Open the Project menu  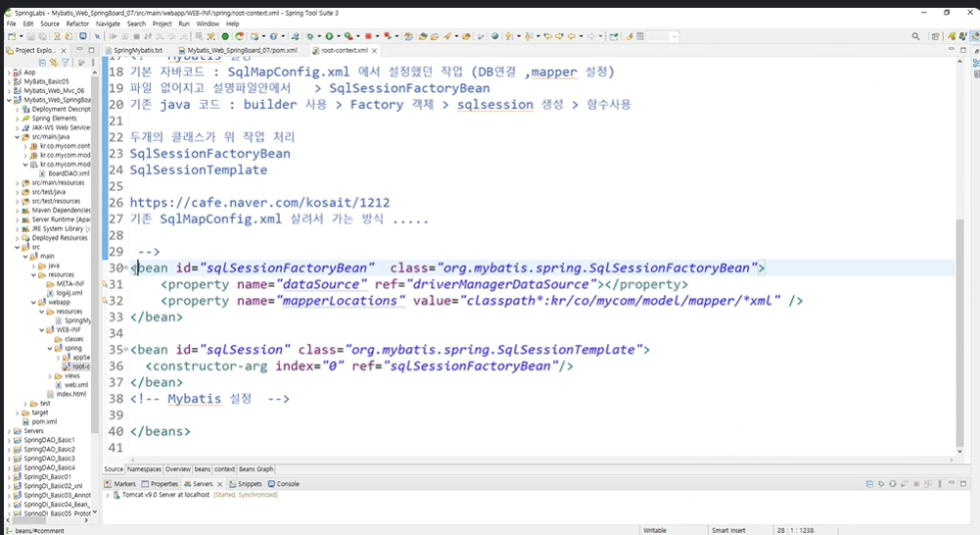(x=162, y=24)
